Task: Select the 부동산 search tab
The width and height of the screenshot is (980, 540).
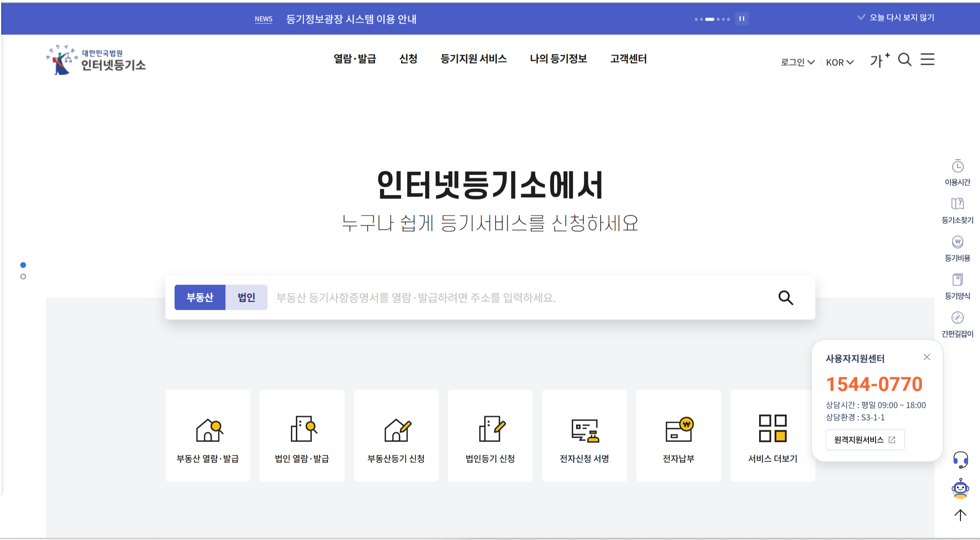Action: coord(200,297)
